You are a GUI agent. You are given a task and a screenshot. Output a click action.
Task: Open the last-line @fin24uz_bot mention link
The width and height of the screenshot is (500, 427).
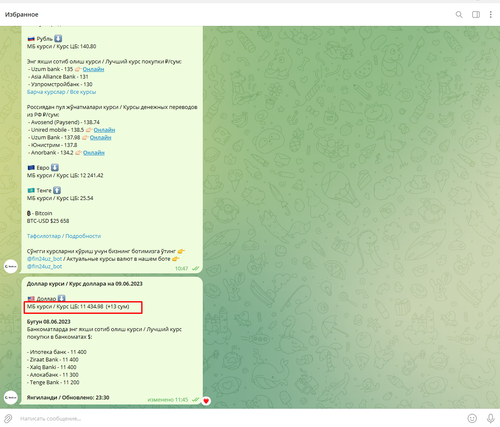44,266
